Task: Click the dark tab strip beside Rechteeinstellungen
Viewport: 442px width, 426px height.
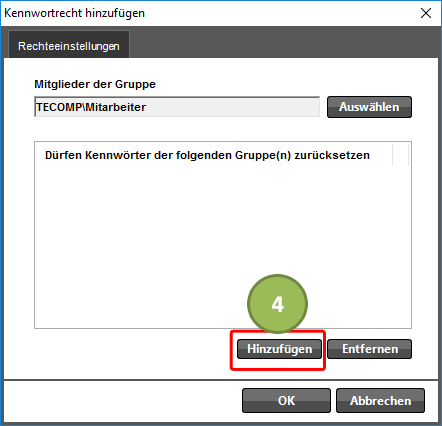Action: (x=283, y=43)
